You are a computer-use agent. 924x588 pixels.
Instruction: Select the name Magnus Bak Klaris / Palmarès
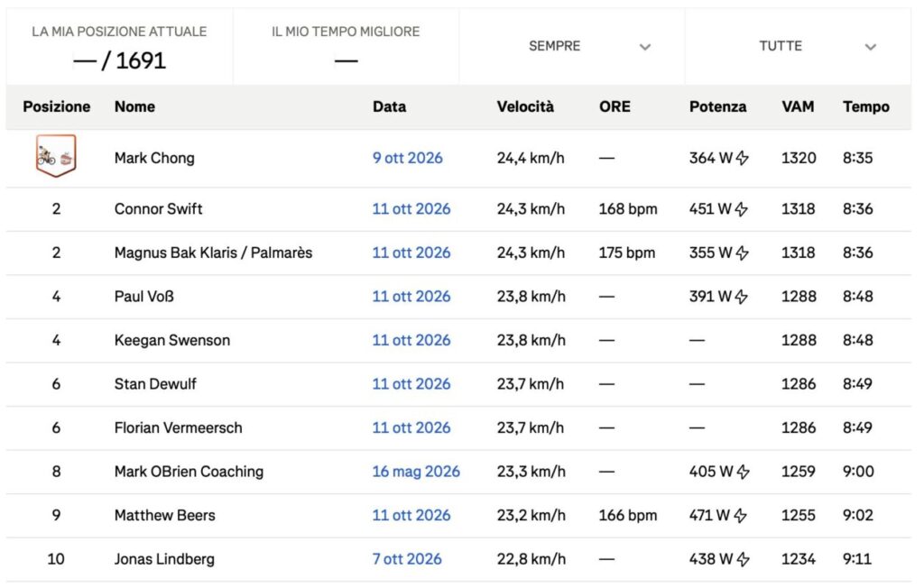(x=213, y=253)
